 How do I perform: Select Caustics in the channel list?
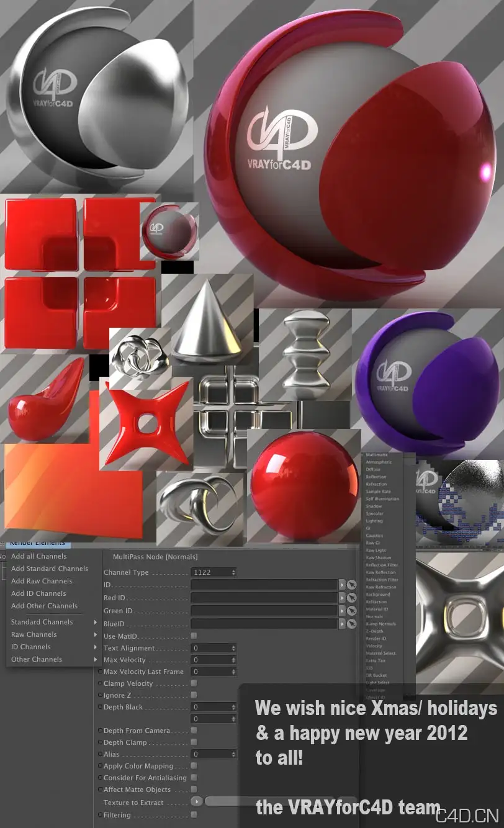[x=374, y=536]
